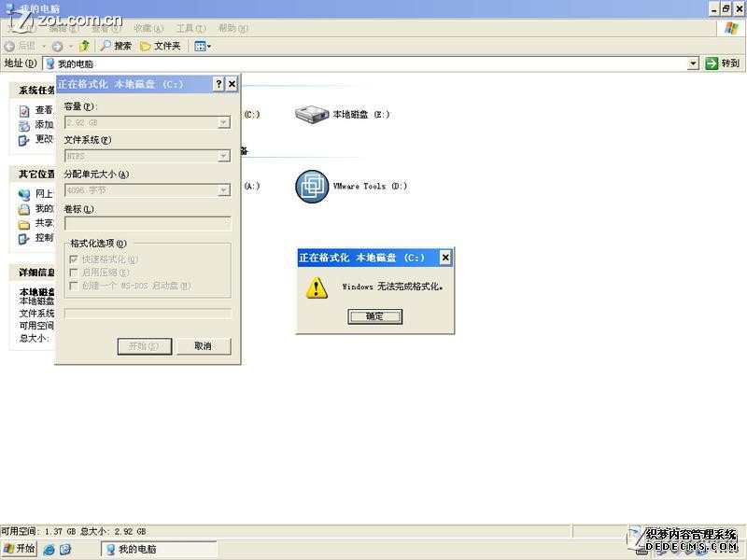The height and width of the screenshot is (560, 747).
Task: Click Windows flag logo in menu bar
Action: [731, 28]
